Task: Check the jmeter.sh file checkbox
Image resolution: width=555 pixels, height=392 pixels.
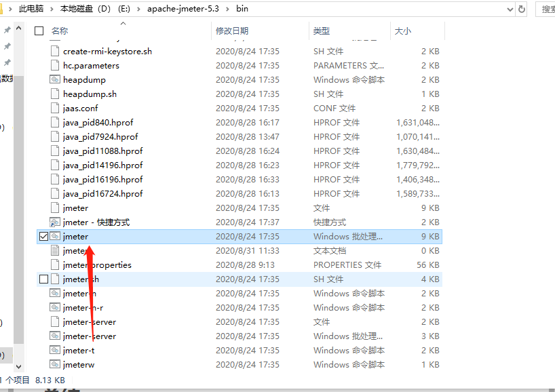Action: (x=45, y=279)
